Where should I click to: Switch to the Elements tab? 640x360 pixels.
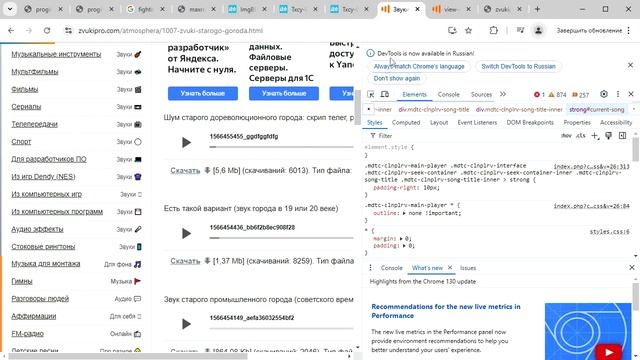coord(414,94)
